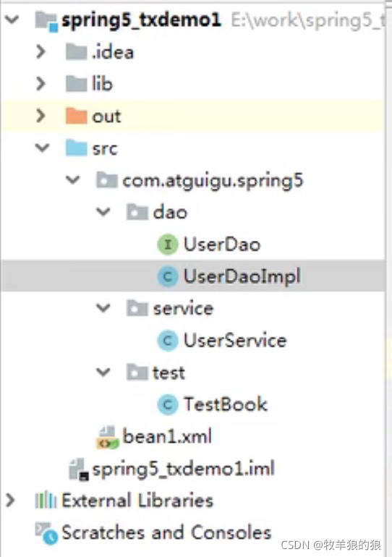Click the dao package icon
The height and width of the screenshot is (557, 392).
click(x=137, y=212)
